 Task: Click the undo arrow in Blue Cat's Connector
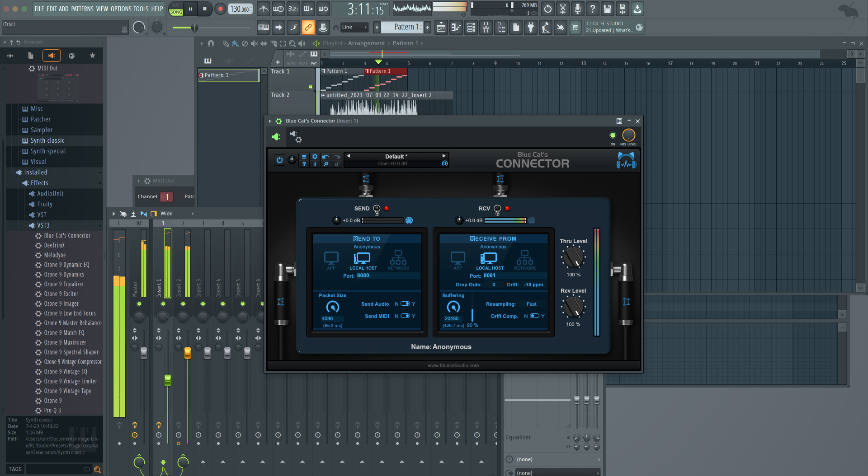click(x=325, y=157)
